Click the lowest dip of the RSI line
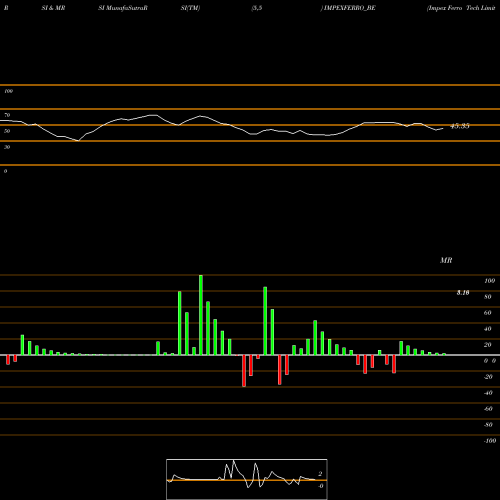 [x=78, y=141]
